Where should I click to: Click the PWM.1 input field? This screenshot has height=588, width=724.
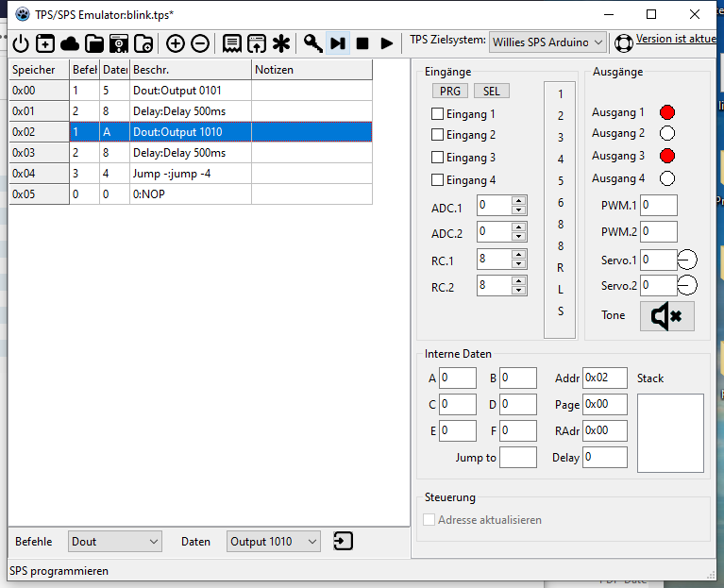[x=659, y=206]
